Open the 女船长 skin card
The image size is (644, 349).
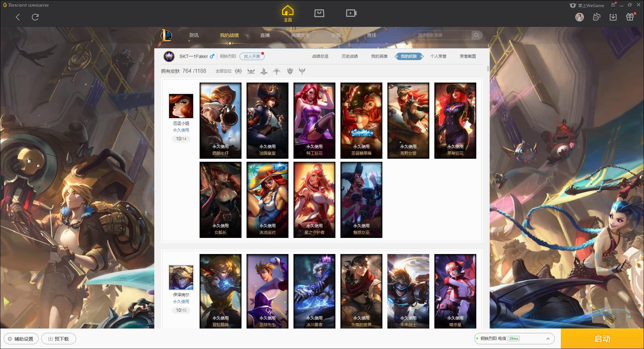[220, 200]
